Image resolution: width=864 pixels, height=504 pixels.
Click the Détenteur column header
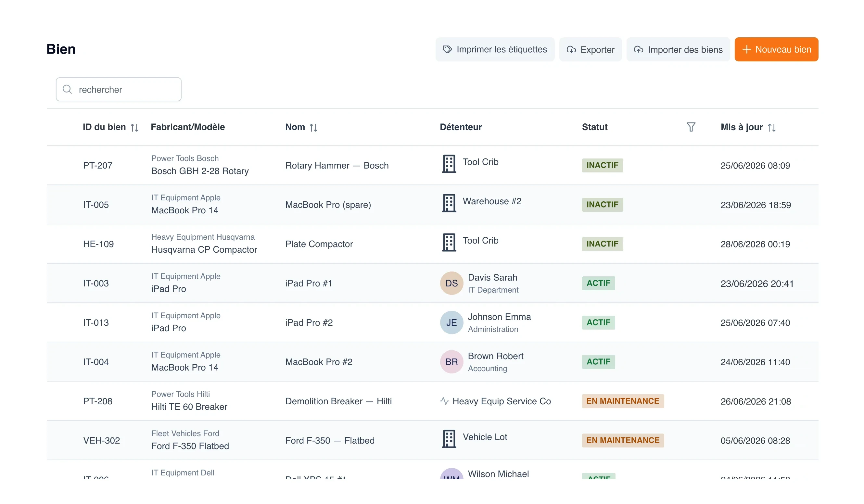tap(461, 127)
